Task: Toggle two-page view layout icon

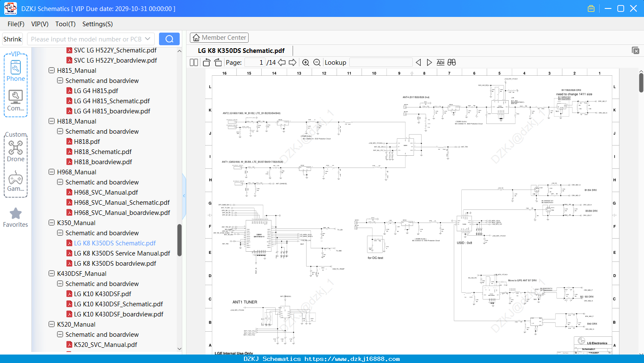Action: 194,63
